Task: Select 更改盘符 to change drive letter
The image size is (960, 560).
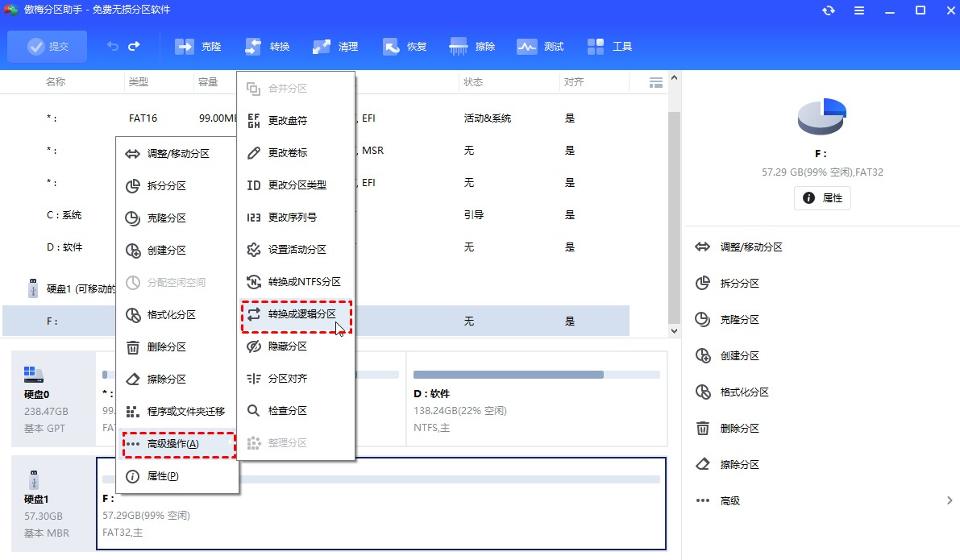Action: click(286, 118)
